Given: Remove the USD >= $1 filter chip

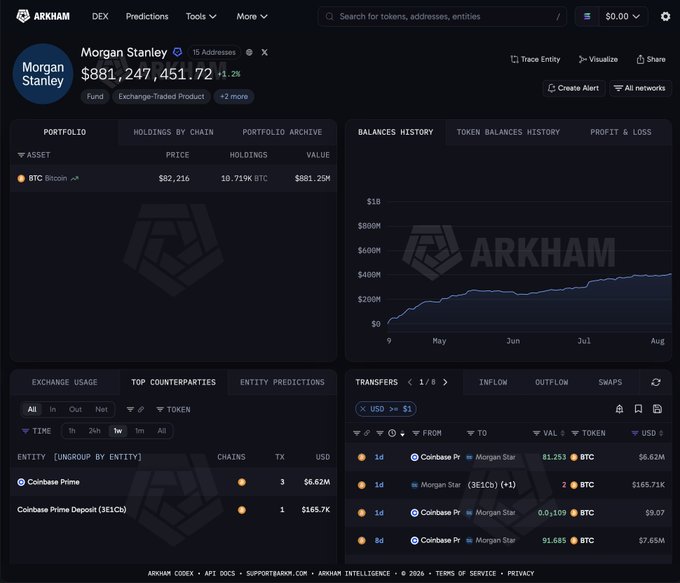Looking at the screenshot, I should tap(363, 409).
